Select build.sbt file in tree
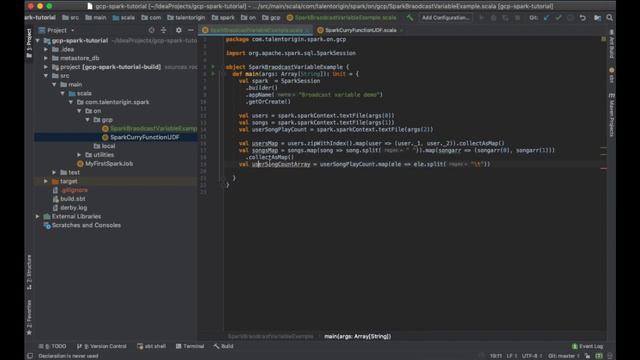The width and height of the screenshot is (640, 360). click(69, 199)
